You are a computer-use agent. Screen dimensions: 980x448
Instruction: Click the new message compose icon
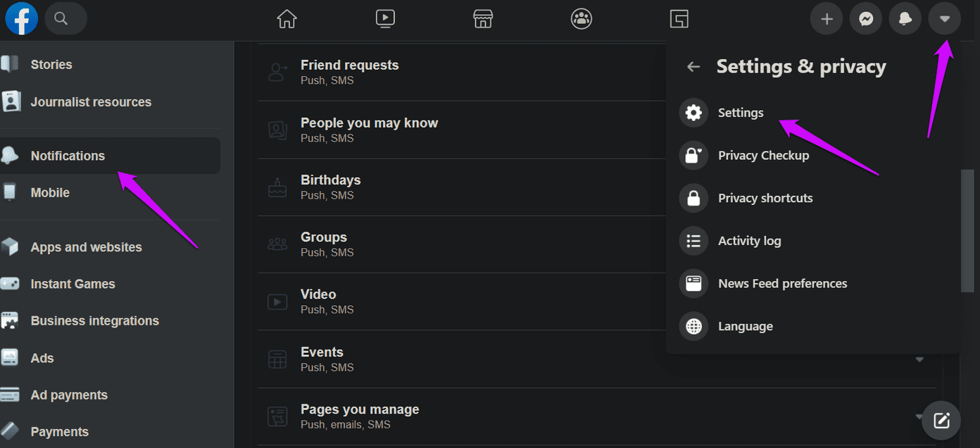941,421
